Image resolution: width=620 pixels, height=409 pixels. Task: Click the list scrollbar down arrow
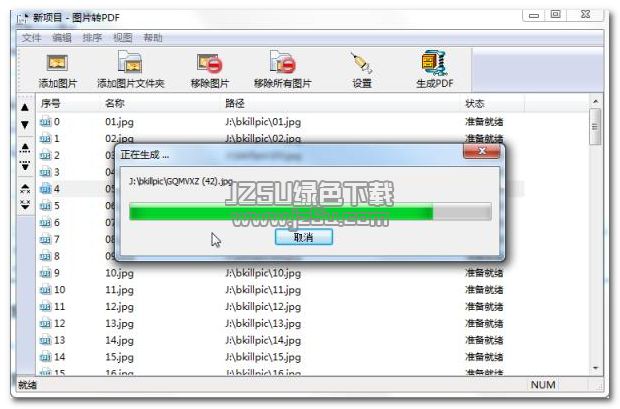coord(595,368)
